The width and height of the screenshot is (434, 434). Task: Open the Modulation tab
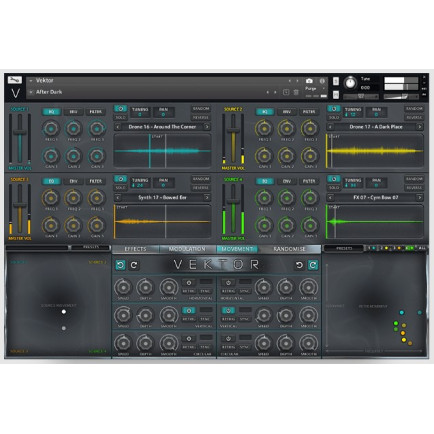[x=187, y=249]
